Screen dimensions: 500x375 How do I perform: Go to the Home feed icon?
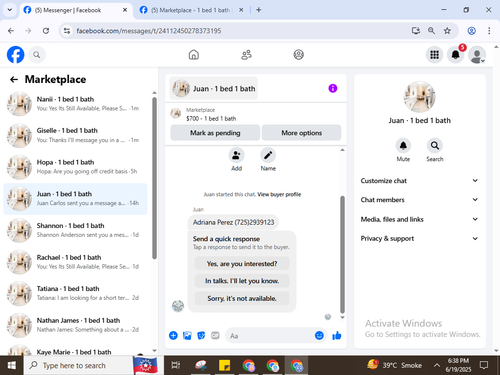coord(194,55)
